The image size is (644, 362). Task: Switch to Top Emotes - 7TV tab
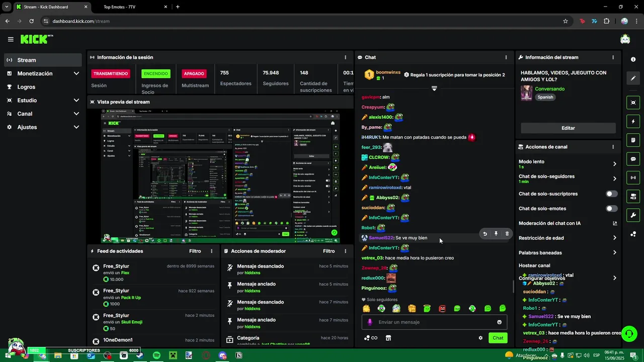coord(132,7)
